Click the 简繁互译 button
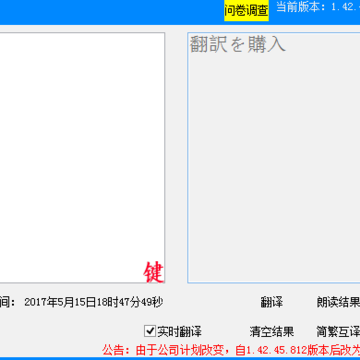Screen dimensions: 360x360 pyautogui.click(x=338, y=332)
